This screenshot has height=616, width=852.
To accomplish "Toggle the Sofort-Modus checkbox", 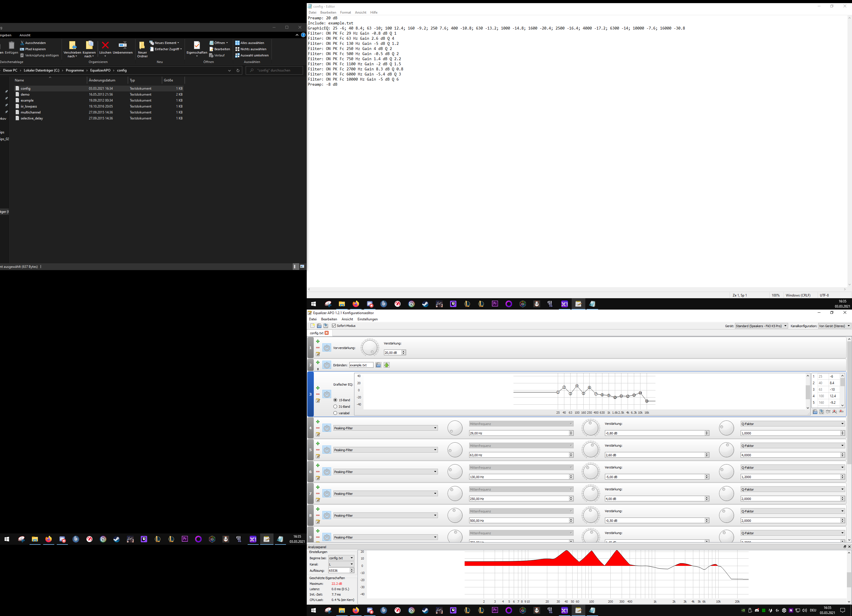I will coord(334,326).
